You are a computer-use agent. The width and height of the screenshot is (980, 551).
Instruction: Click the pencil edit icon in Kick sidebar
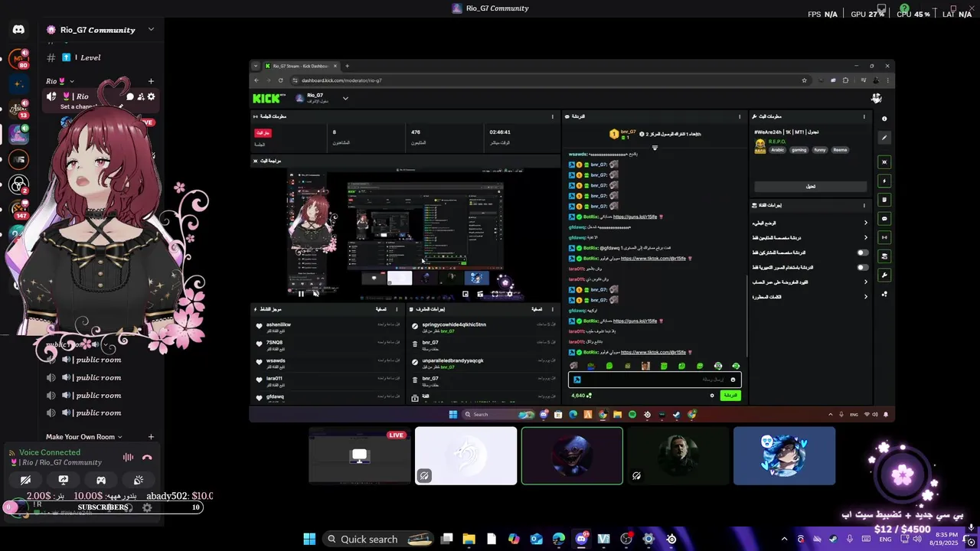pos(884,139)
